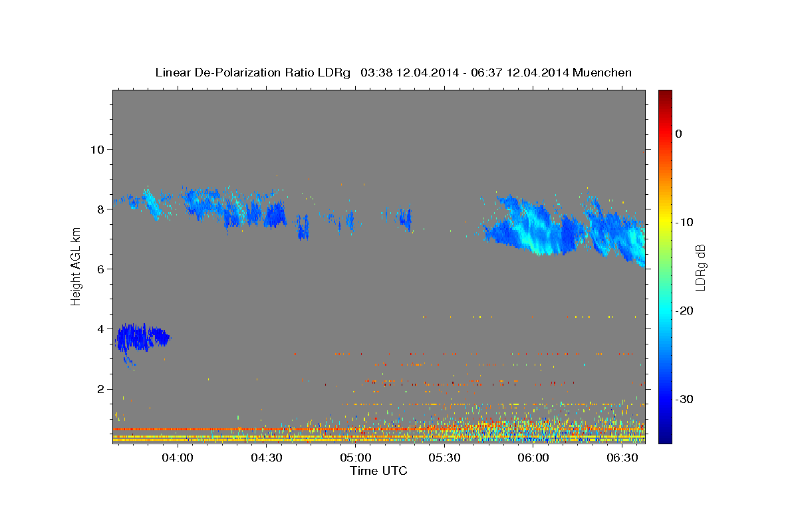Click the 'Muenchen' location name in the title
Viewport: 798px width, 532px height.
(x=602, y=72)
